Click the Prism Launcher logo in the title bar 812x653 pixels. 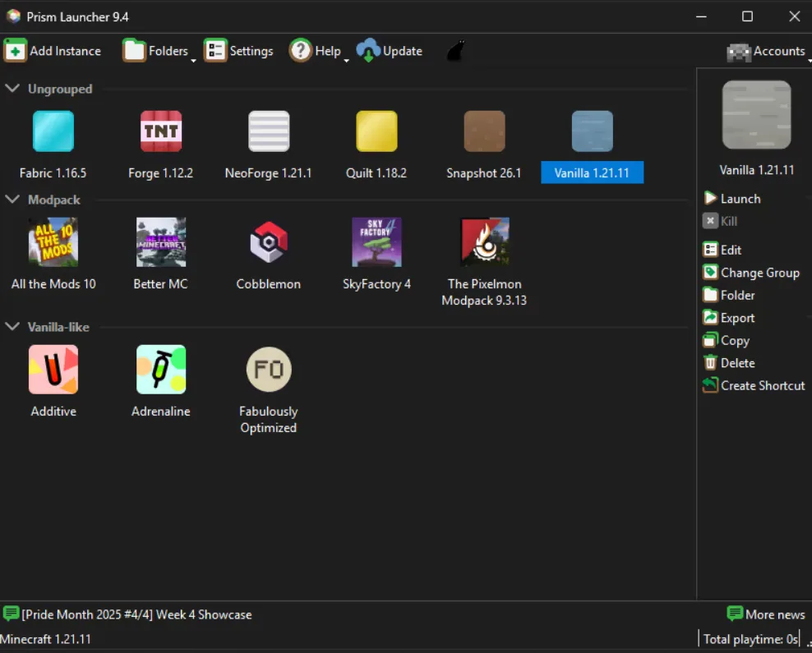13,16
